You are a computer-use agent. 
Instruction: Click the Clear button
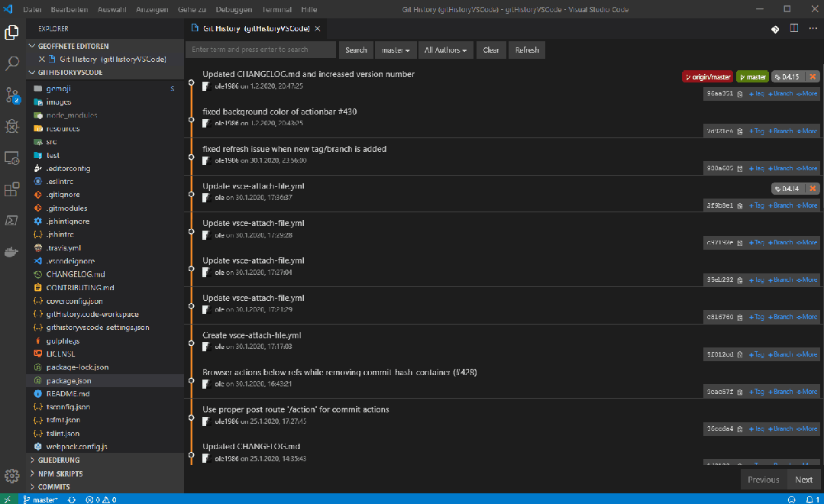click(491, 50)
